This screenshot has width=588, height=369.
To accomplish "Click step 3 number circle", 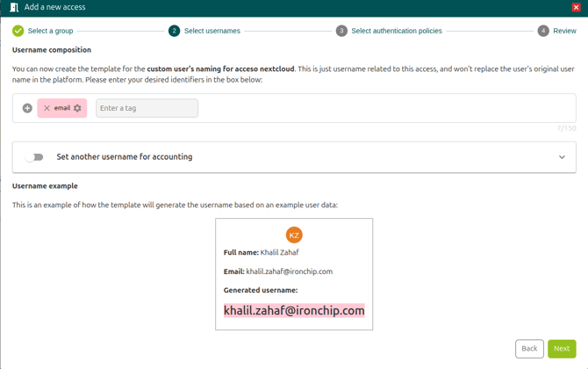I will click(x=341, y=31).
